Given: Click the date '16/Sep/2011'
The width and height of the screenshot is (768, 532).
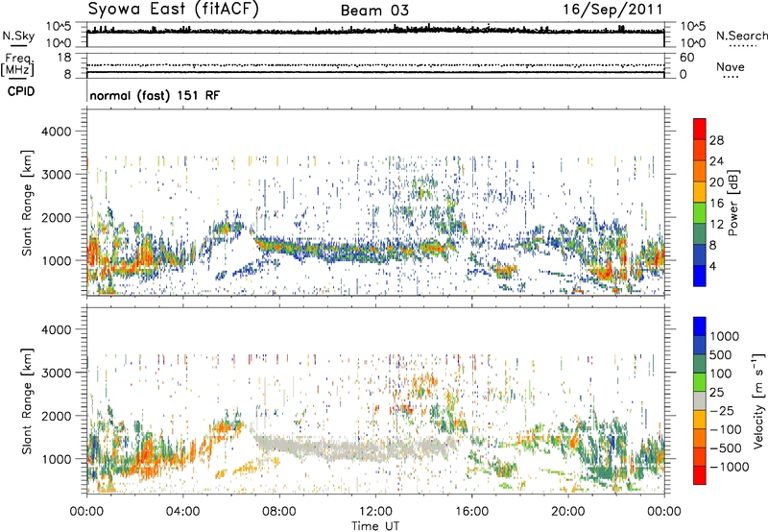Looking at the screenshot, I should [612, 10].
